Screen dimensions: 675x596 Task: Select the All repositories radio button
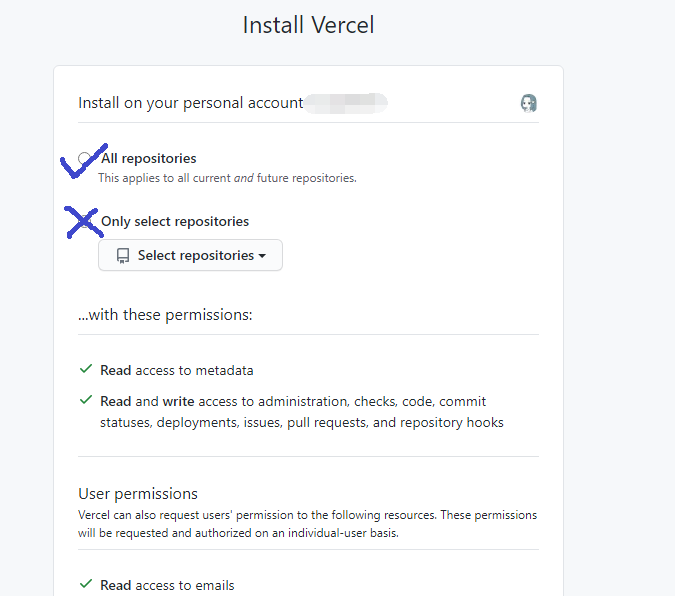pyautogui.click(x=85, y=159)
